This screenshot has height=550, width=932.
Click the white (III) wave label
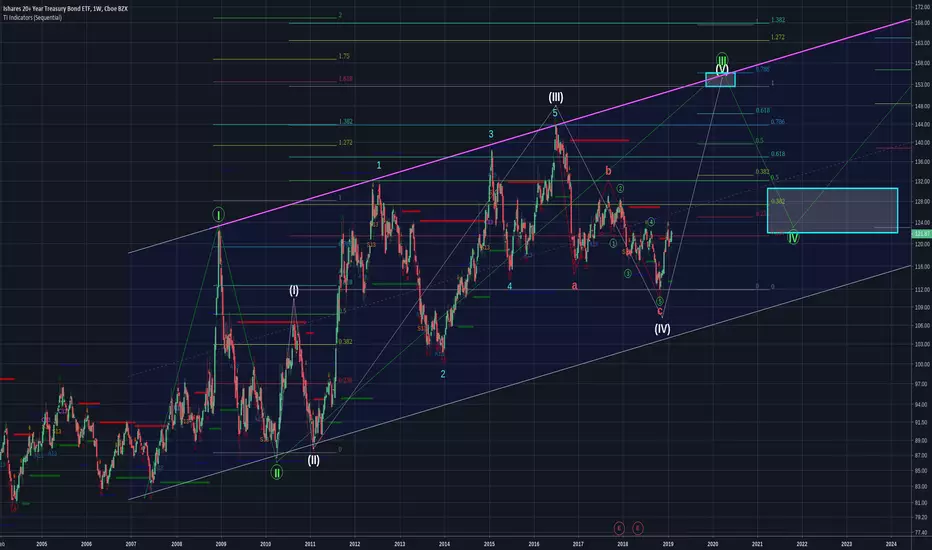coord(556,97)
